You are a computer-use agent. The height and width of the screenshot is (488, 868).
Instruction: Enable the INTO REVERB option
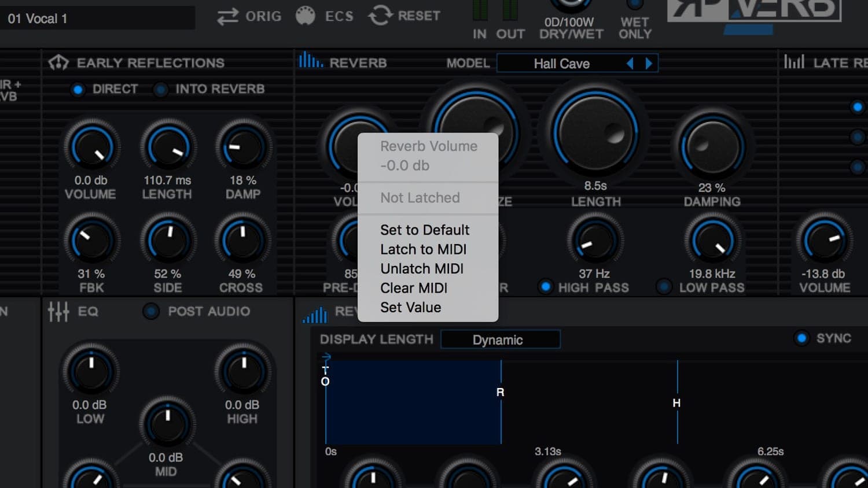pos(161,90)
